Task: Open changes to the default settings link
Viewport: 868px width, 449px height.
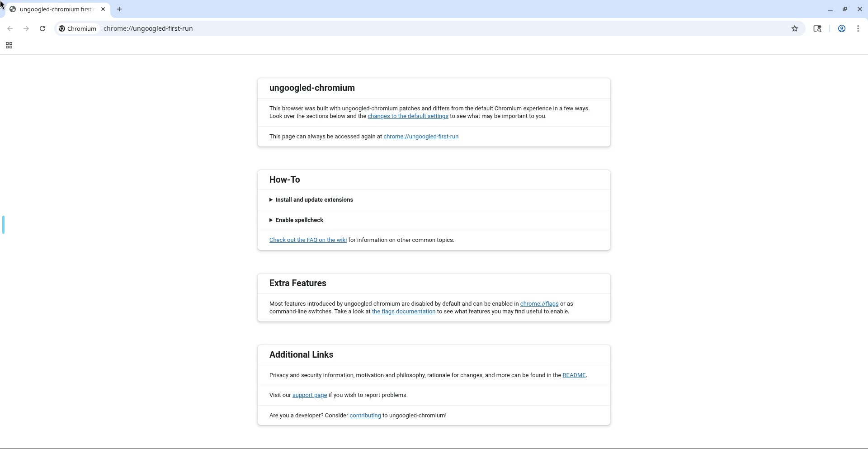Action: pyautogui.click(x=408, y=116)
